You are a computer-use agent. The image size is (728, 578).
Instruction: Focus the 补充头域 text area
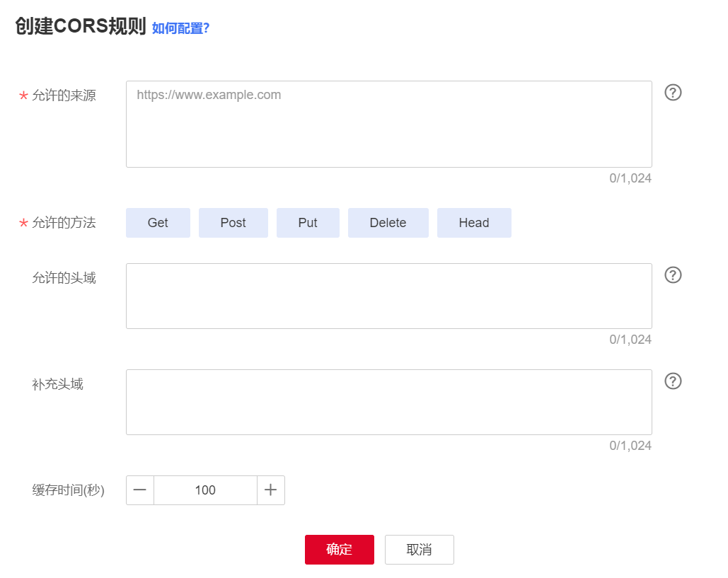coord(388,402)
